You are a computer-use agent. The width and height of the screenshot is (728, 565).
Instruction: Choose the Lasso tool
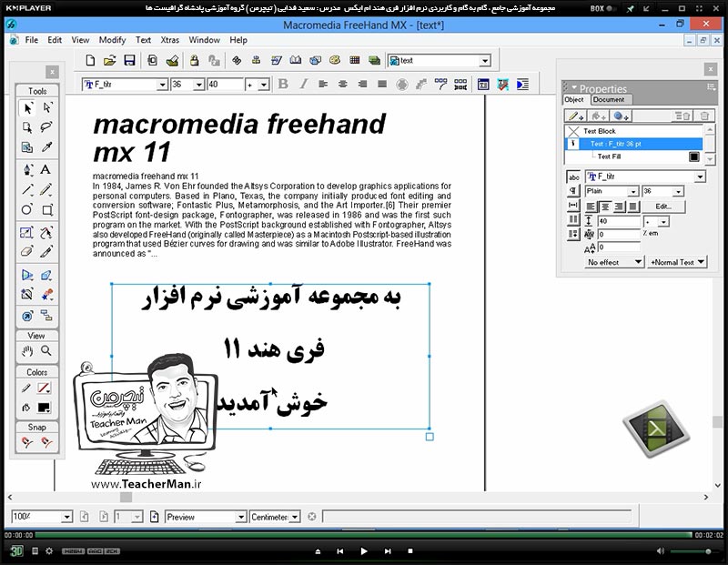point(46,127)
